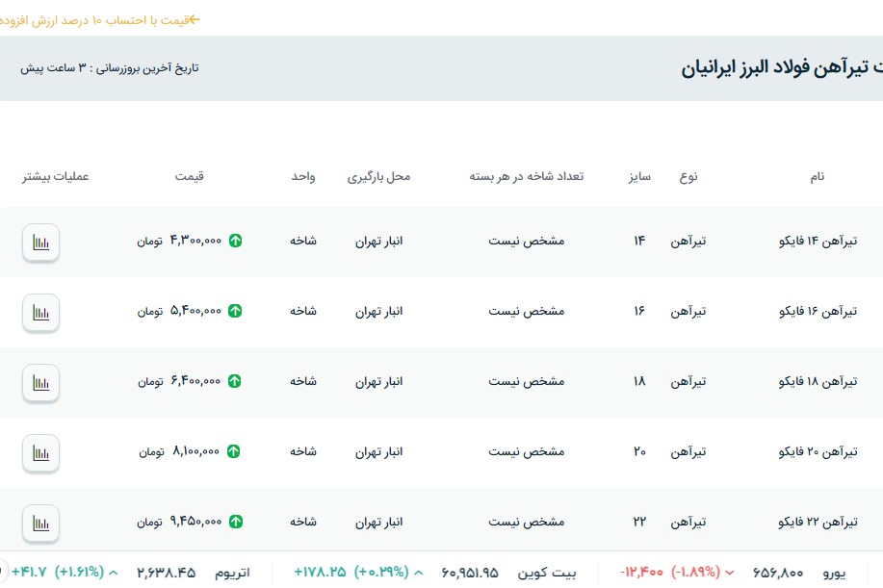Click the بیت کوین ticker item
Viewport: 883px width, 588px height.
point(549,572)
